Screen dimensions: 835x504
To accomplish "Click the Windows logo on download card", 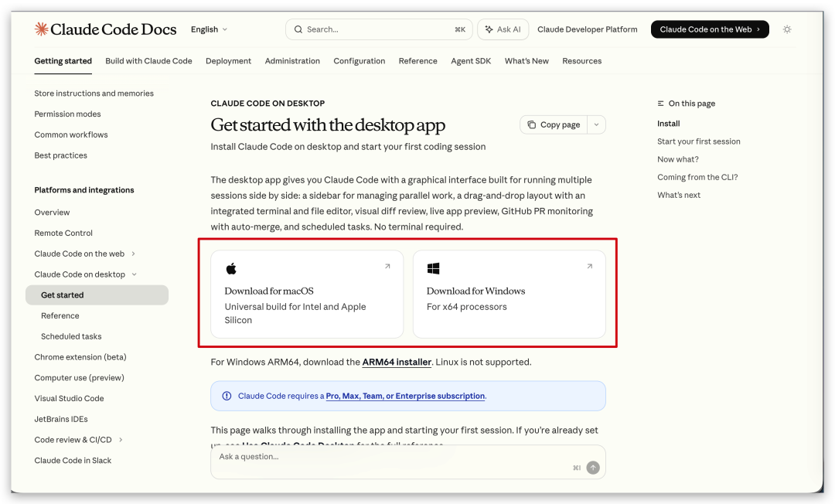I will coord(433,269).
